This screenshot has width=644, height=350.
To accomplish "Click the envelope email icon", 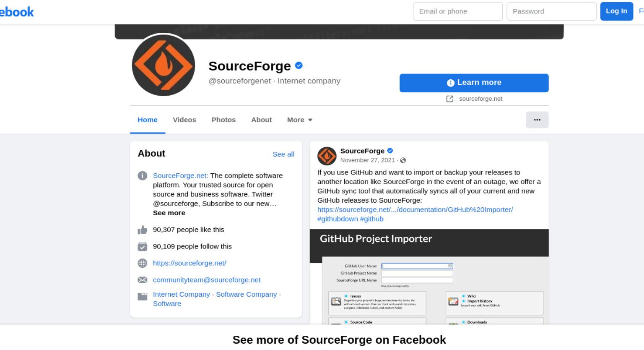I will (143, 280).
